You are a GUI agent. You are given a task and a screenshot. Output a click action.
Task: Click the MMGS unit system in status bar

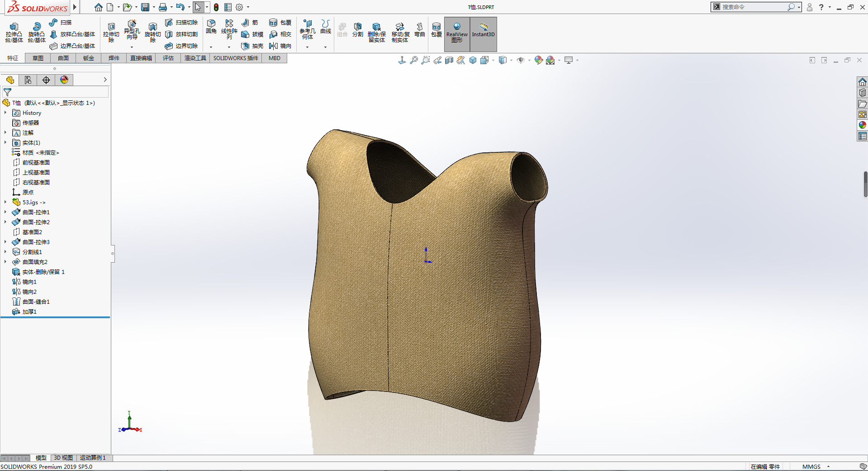(x=811, y=466)
